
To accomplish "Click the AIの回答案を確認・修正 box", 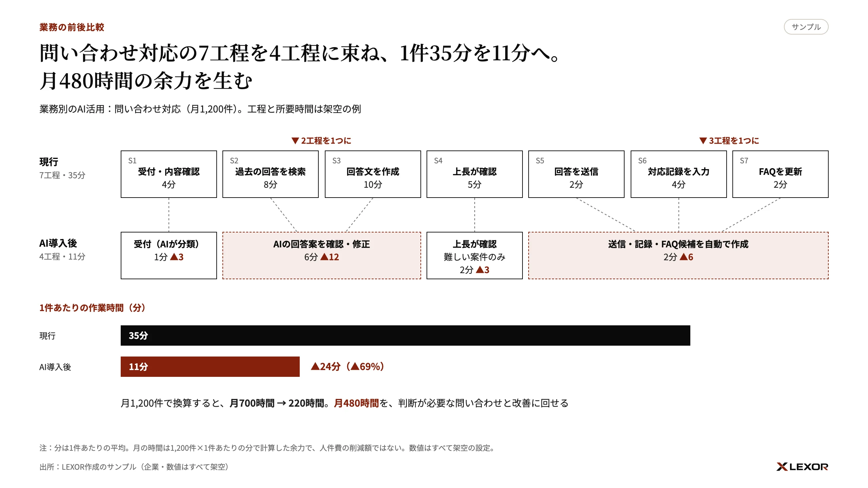I will pyautogui.click(x=321, y=256).
